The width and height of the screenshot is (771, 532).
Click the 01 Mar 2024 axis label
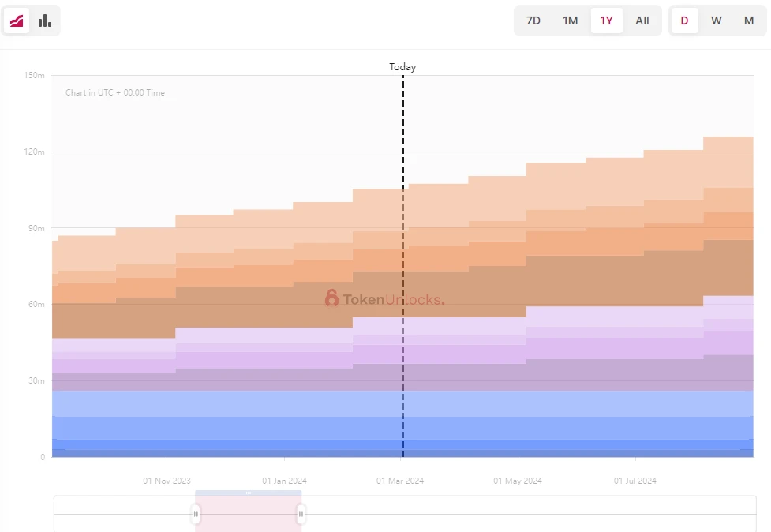point(400,481)
